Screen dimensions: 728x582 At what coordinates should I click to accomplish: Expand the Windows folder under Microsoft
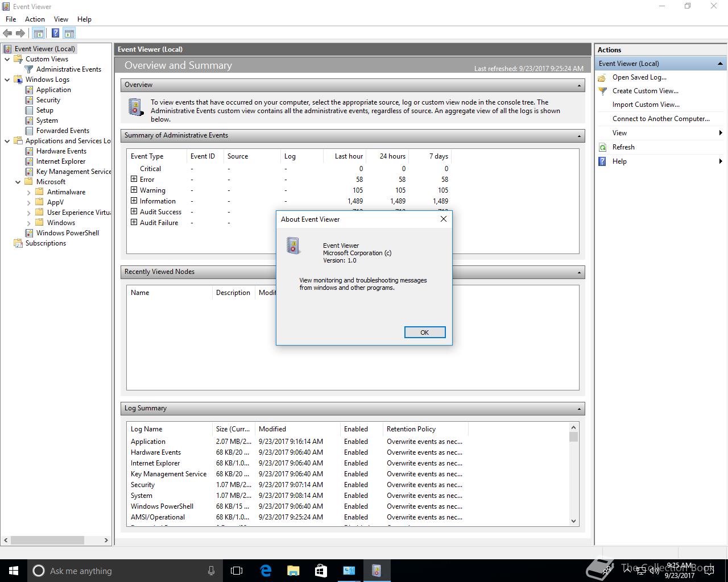click(28, 223)
